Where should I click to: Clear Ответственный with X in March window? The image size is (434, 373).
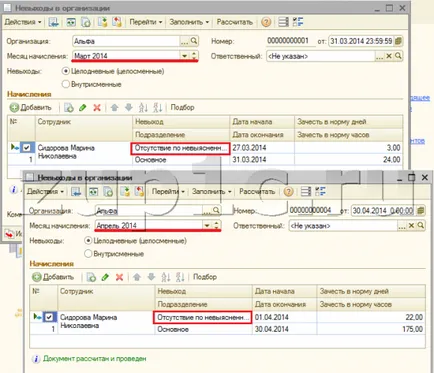pos(389,56)
